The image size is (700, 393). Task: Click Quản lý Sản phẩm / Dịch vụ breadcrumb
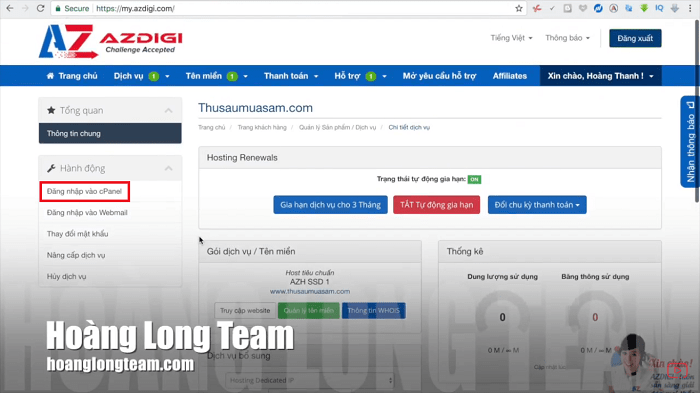(338, 127)
